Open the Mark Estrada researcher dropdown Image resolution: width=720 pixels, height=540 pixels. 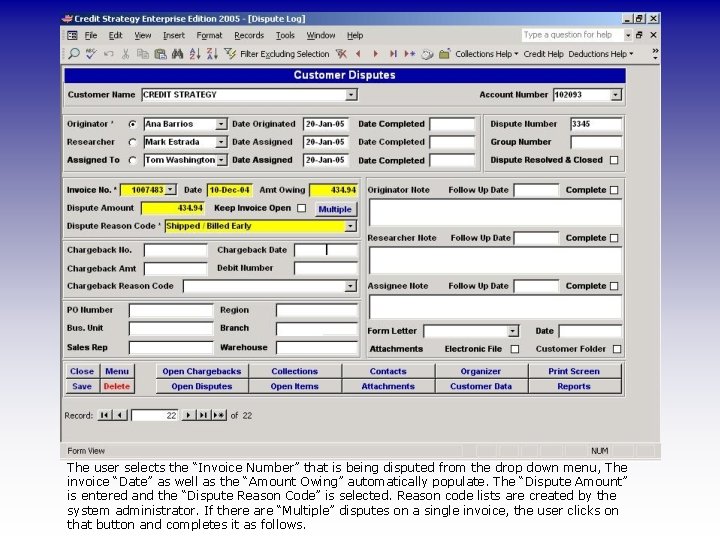pyautogui.click(x=221, y=142)
